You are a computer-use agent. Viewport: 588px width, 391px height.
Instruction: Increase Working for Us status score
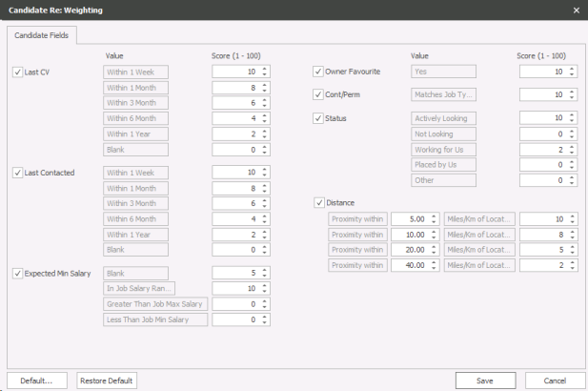(572, 146)
